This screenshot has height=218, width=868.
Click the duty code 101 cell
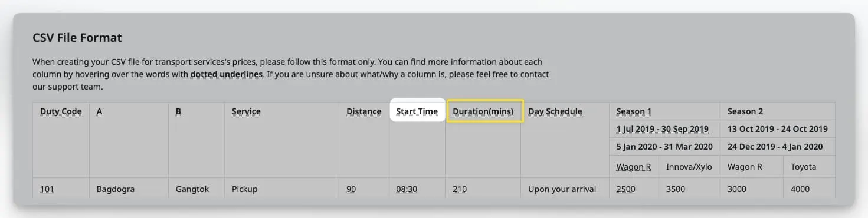(47, 189)
